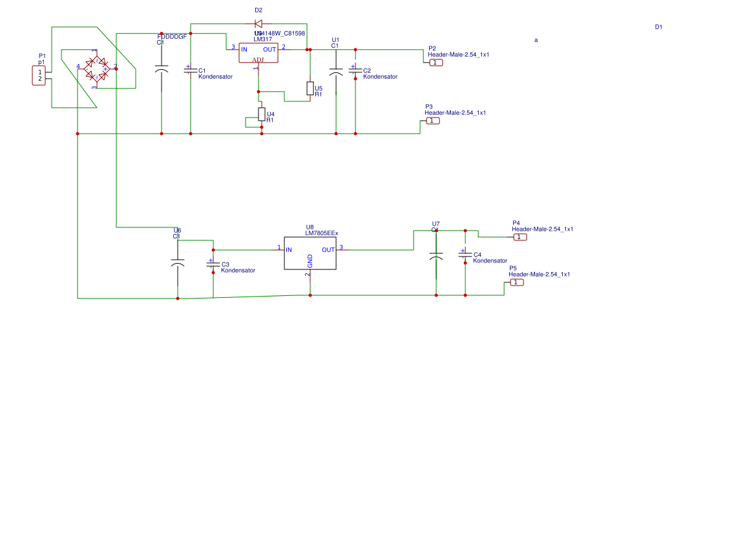Select the D1 text label top right

click(659, 27)
